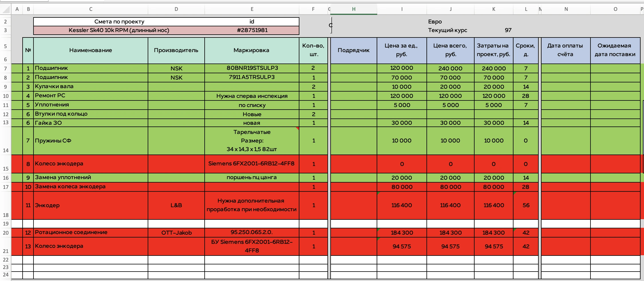Select row 24 header

(x=5, y=275)
